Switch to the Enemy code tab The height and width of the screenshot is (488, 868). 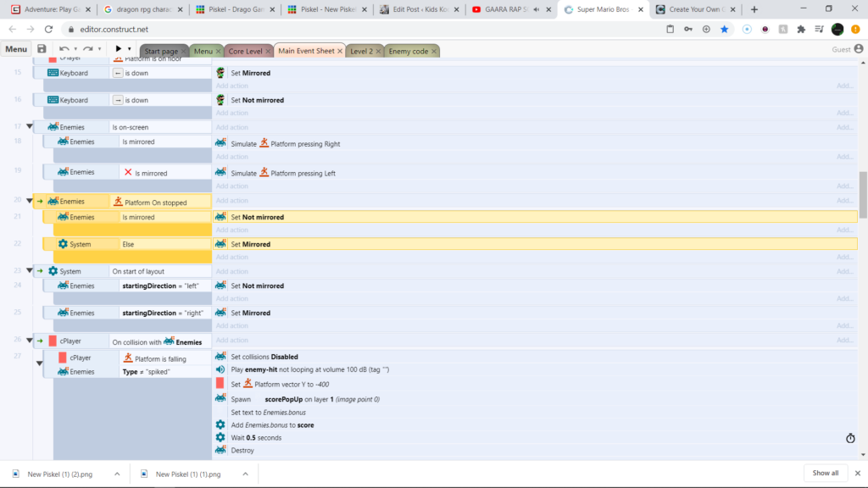pyautogui.click(x=409, y=51)
